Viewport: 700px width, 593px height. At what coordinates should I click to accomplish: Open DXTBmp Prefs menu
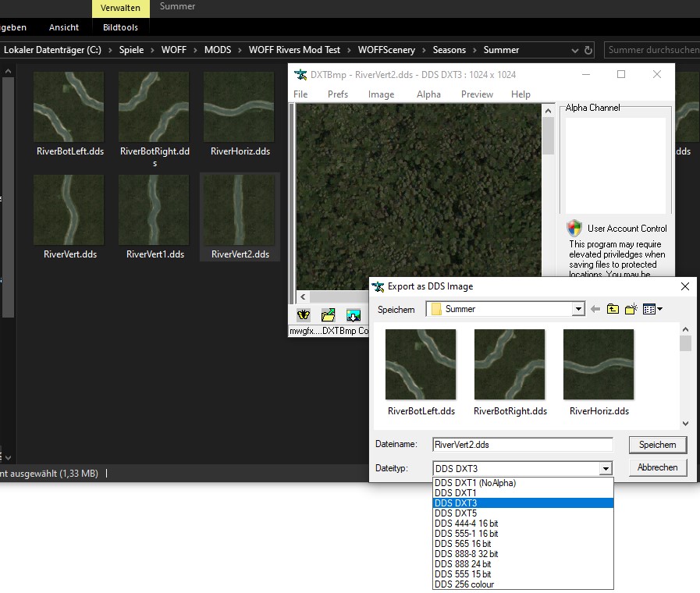point(337,94)
